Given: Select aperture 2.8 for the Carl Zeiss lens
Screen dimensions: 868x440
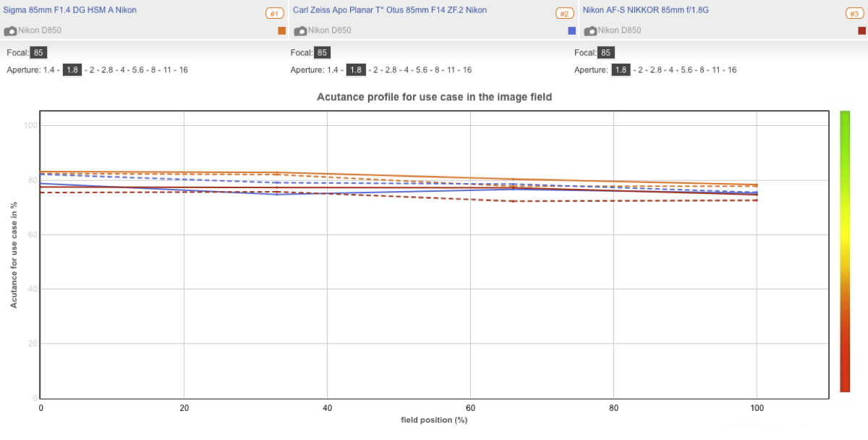Looking at the screenshot, I should 391,70.
